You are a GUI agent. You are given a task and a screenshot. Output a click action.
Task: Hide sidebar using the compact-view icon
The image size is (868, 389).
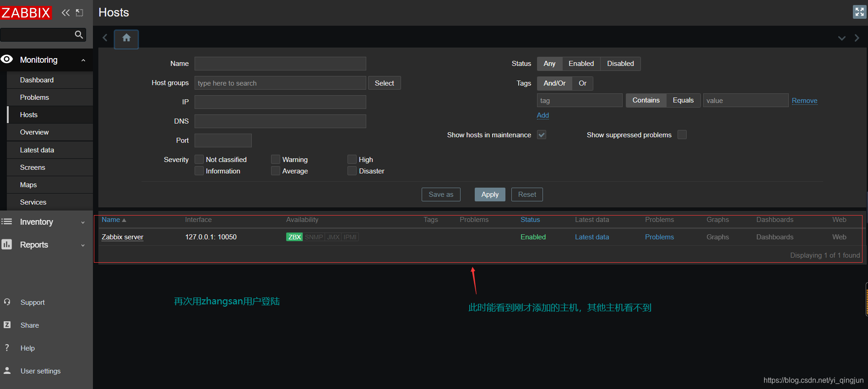(x=79, y=12)
